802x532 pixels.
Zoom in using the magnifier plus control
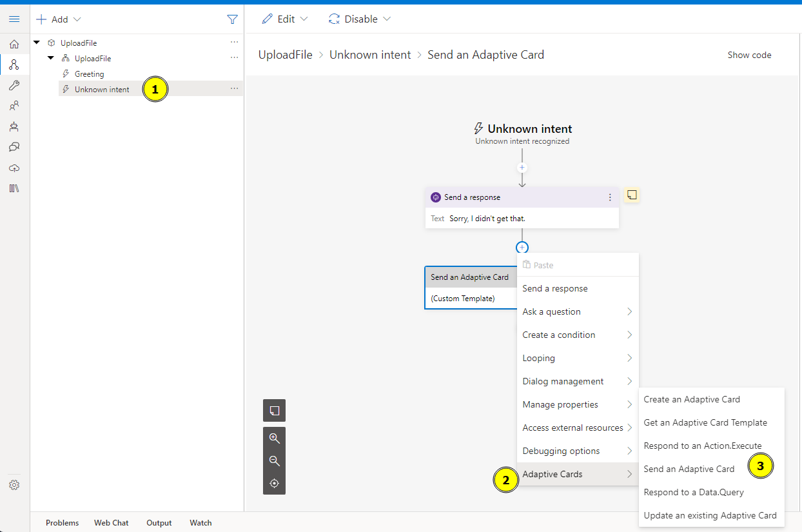click(274, 438)
